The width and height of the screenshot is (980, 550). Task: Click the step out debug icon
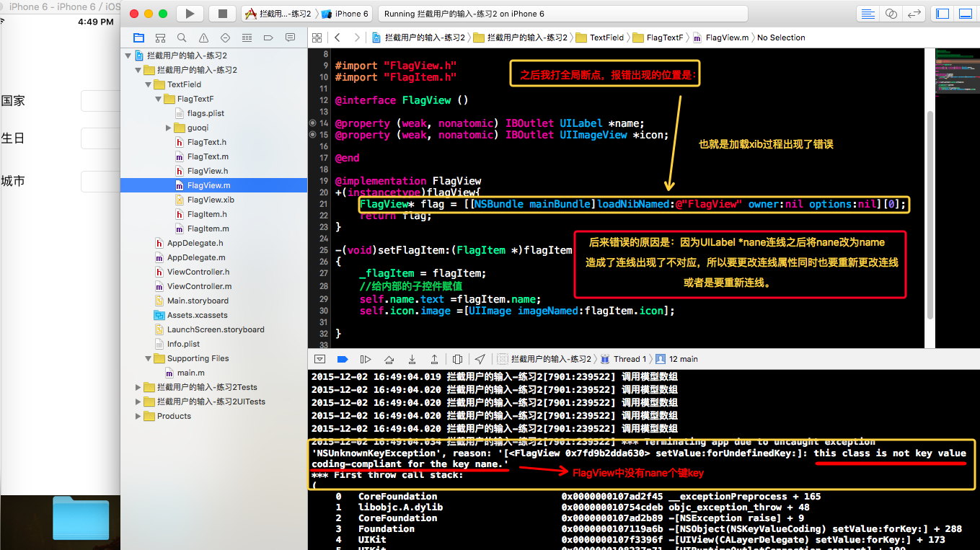[434, 359]
